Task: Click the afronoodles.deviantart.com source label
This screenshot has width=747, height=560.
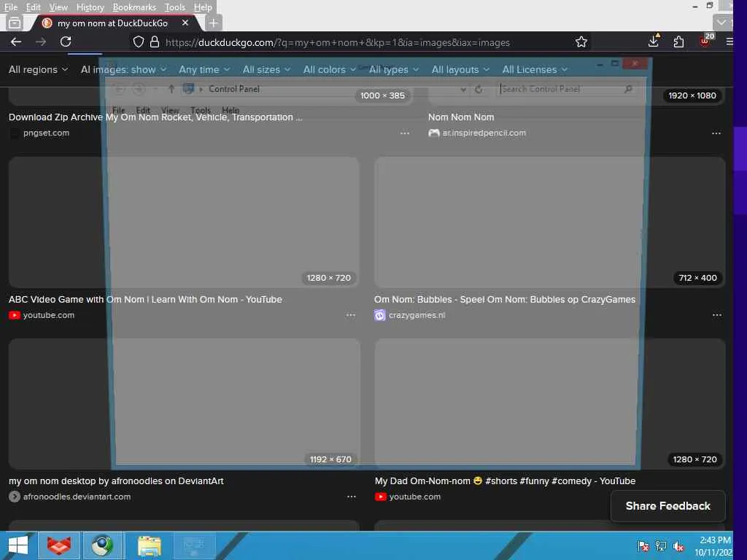Action: (77, 497)
